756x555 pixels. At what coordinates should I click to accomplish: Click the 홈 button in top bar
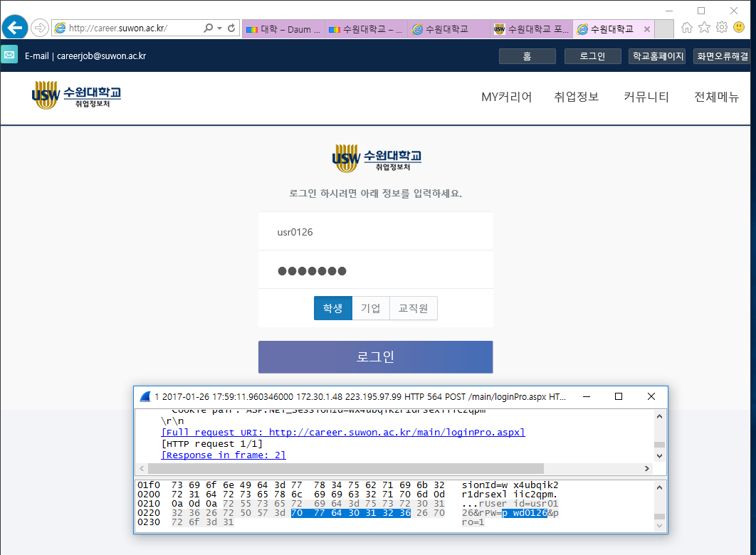[527, 56]
